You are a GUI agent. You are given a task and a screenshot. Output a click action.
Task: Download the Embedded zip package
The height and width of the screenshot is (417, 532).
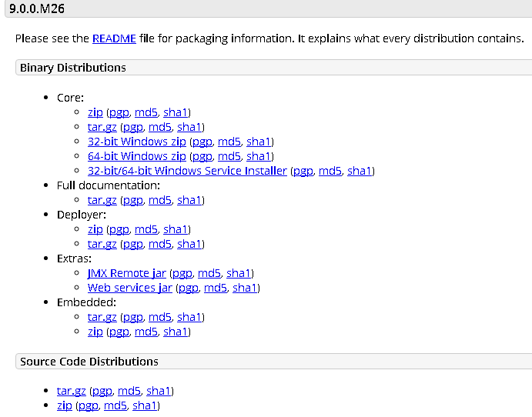pyautogui.click(x=95, y=332)
